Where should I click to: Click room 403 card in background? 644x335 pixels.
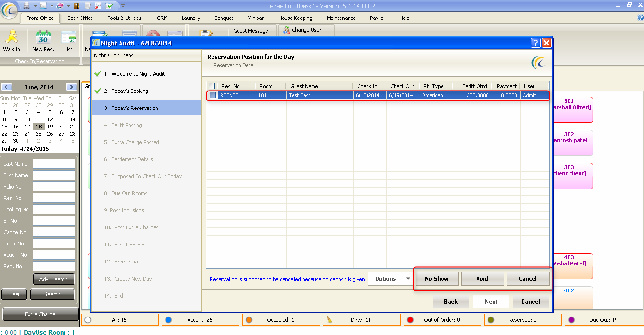coord(572,266)
